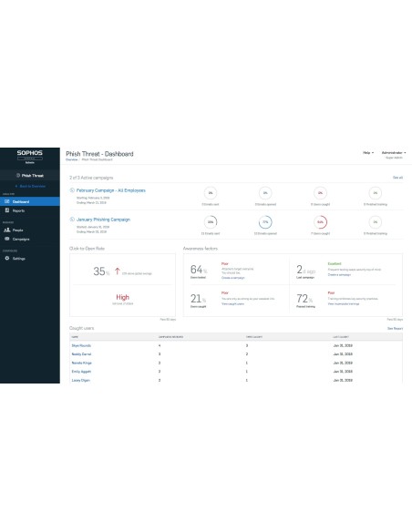Click the 35% click-to-open rate value
The image size is (412, 532).
(x=101, y=271)
